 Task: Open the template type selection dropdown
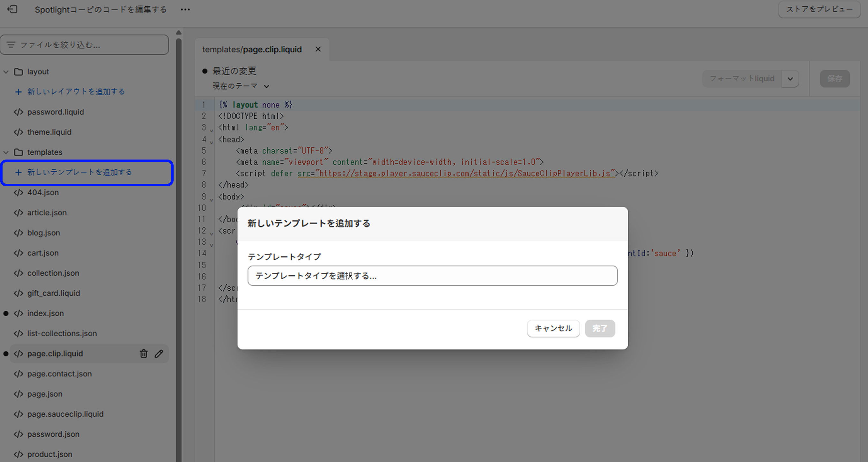tap(432, 276)
